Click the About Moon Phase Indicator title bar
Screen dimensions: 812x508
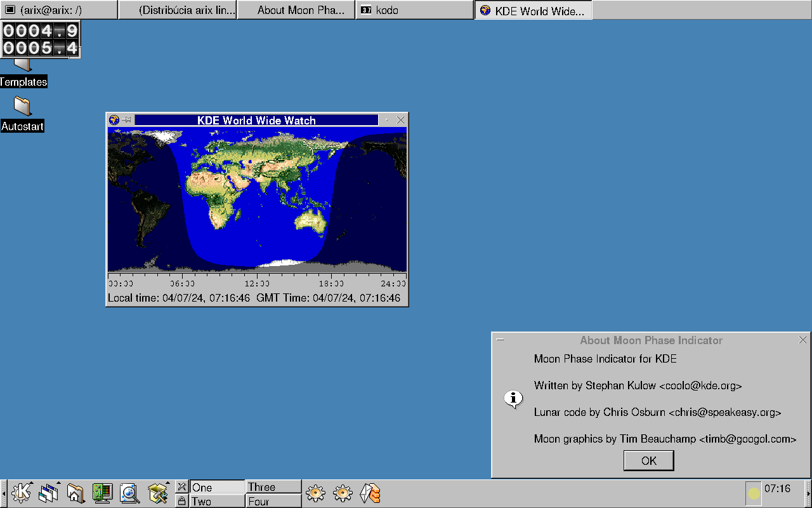tap(651, 340)
